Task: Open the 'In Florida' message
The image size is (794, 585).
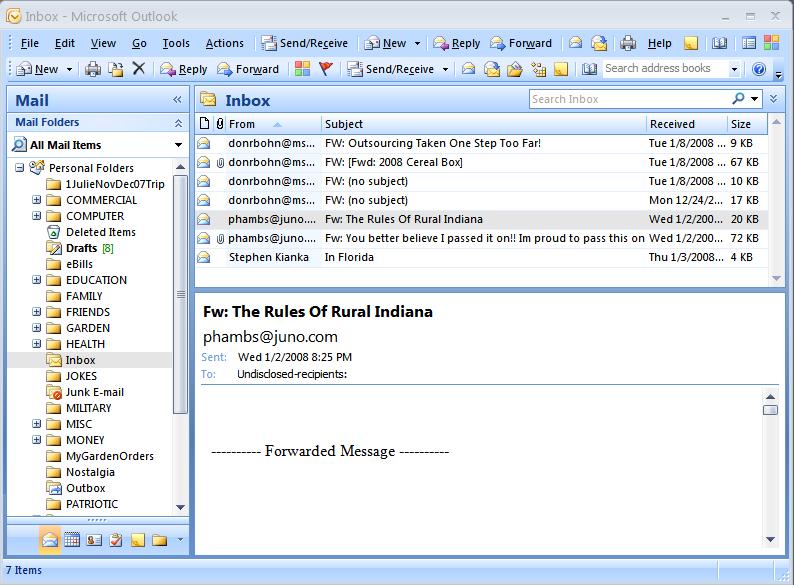Action: (481, 257)
